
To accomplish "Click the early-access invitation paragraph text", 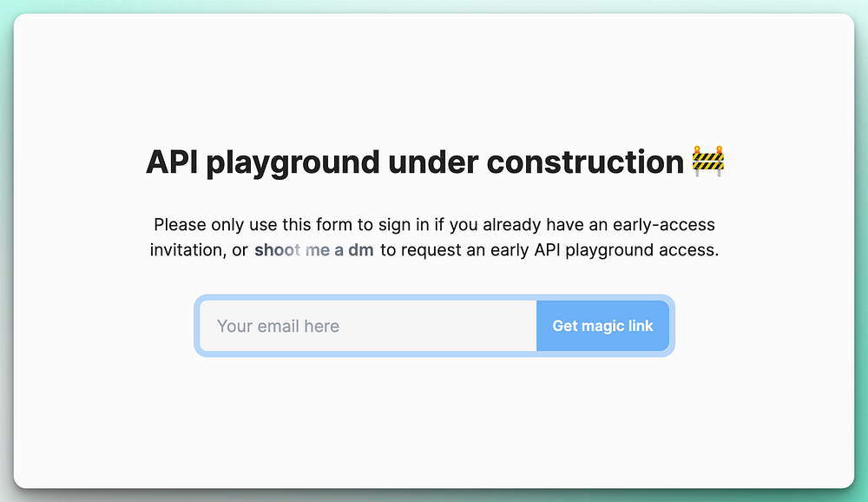I will 434,225.
